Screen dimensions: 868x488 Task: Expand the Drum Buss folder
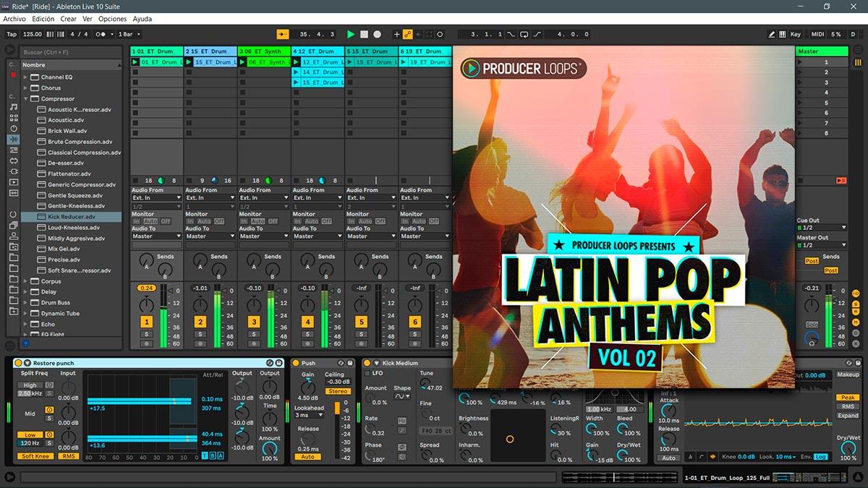(26, 303)
